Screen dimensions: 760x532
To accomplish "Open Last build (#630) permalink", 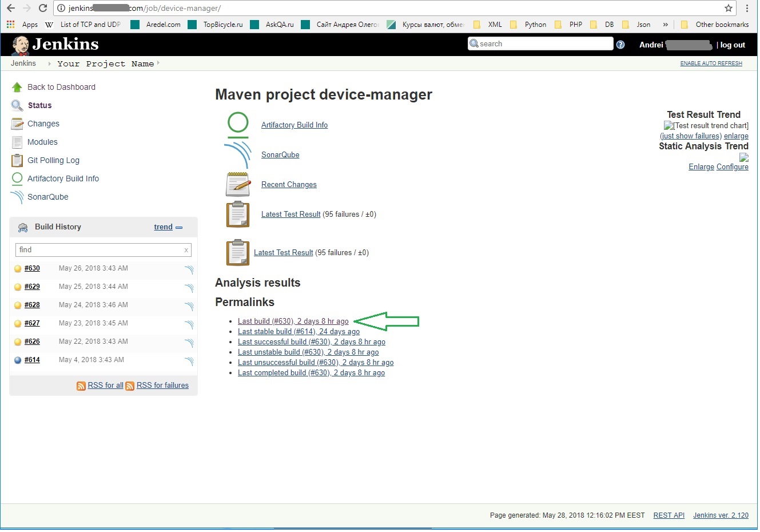I will coord(293,321).
